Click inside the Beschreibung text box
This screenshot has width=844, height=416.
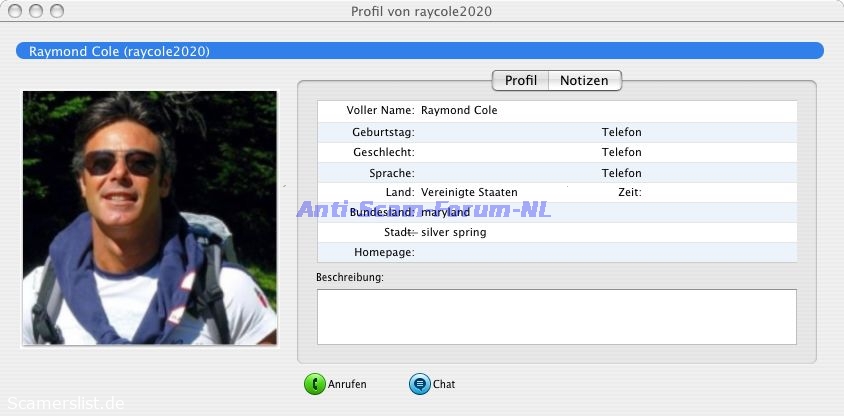point(556,316)
